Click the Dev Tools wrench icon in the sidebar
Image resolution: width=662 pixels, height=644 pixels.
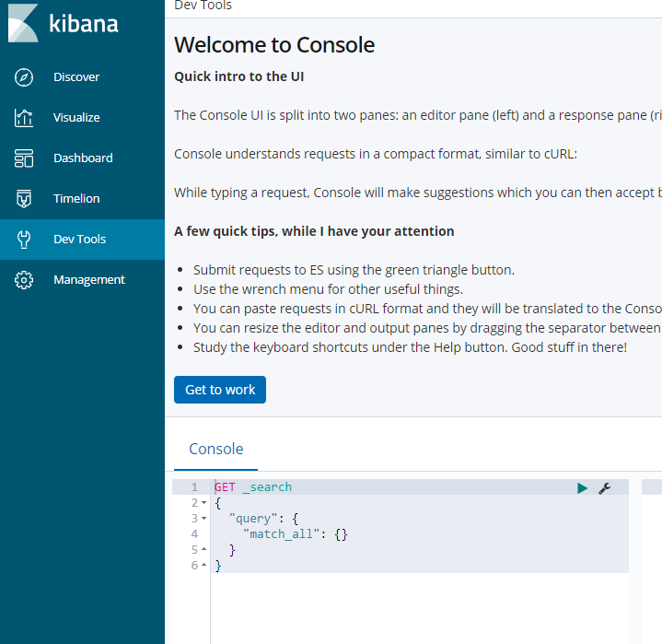(25, 240)
